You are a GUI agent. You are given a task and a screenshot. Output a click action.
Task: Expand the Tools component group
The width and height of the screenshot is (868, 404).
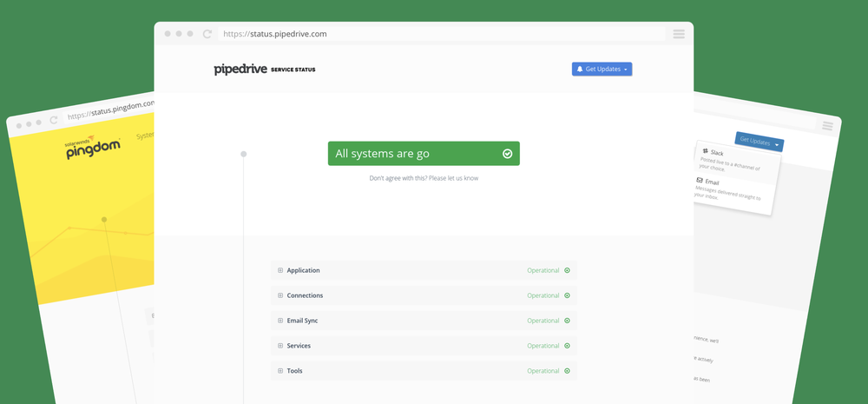click(x=280, y=371)
